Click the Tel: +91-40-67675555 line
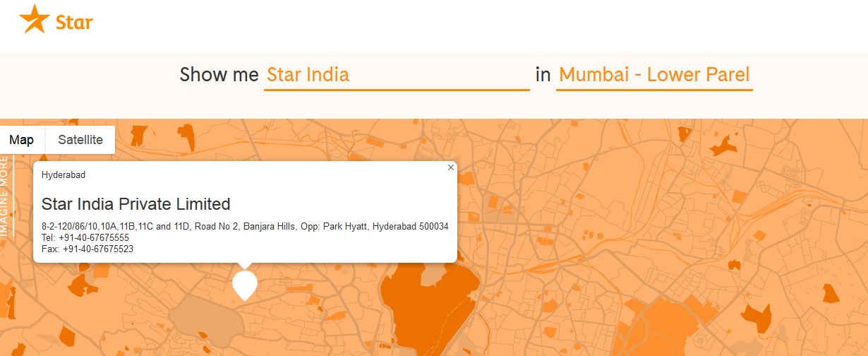Image resolution: width=868 pixels, height=356 pixels. [x=85, y=238]
